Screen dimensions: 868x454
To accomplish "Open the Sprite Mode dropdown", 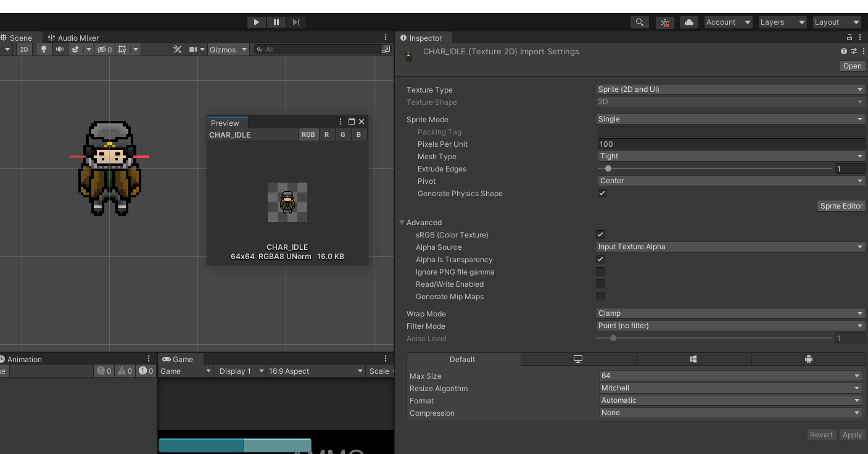I will pos(730,119).
